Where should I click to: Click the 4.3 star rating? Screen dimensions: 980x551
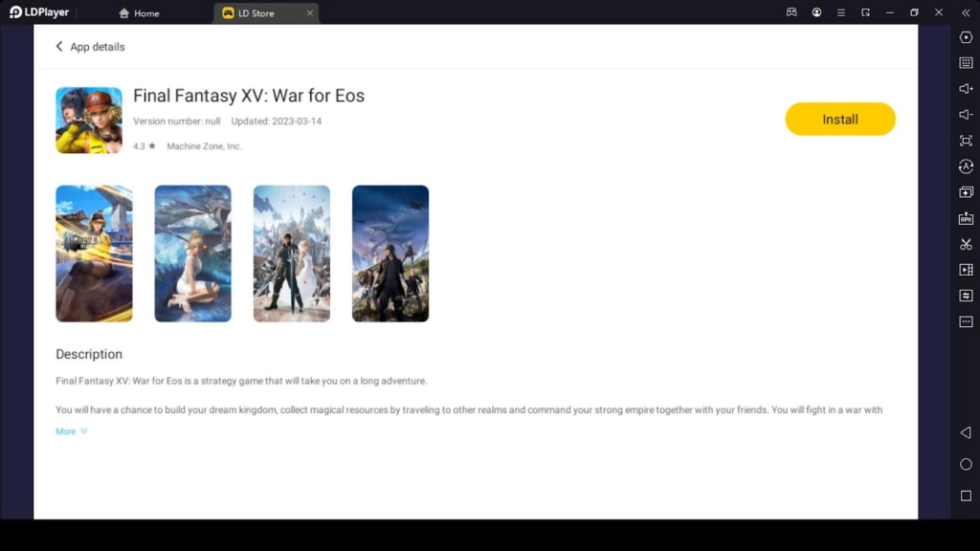click(x=144, y=146)
